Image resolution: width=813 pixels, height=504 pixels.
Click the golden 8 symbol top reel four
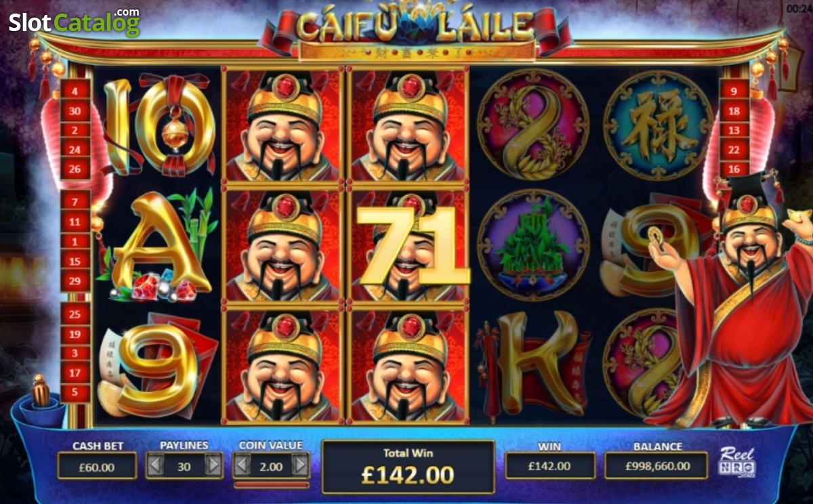[x=533, y=125]
